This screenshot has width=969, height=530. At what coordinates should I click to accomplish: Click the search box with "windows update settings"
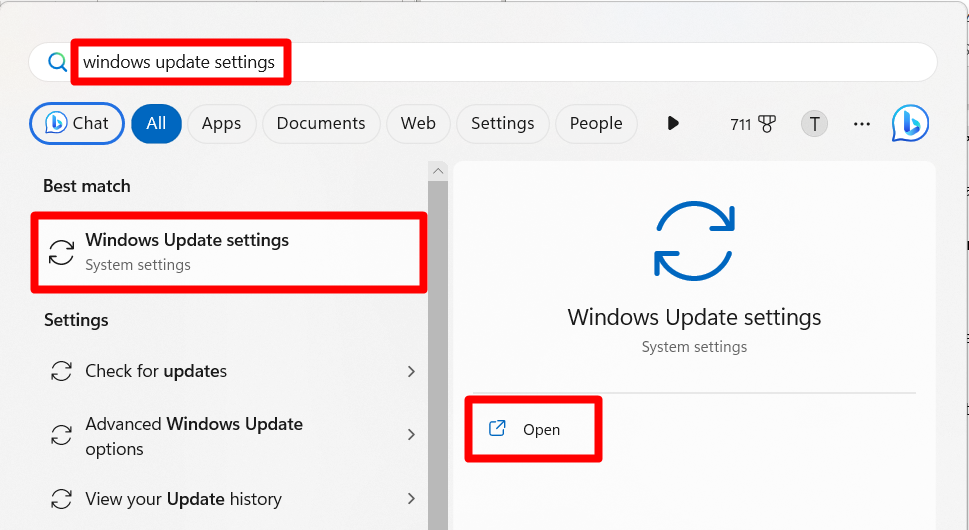click(x=483, y=62)
